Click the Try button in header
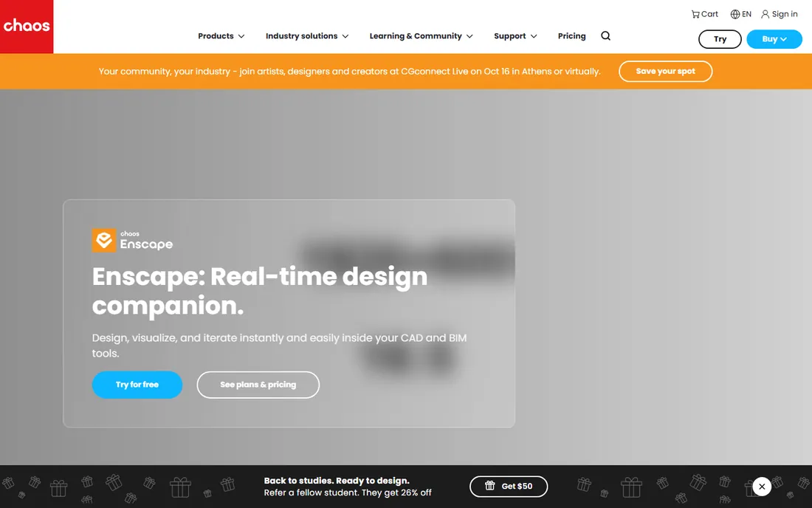 tap(720, 39)
